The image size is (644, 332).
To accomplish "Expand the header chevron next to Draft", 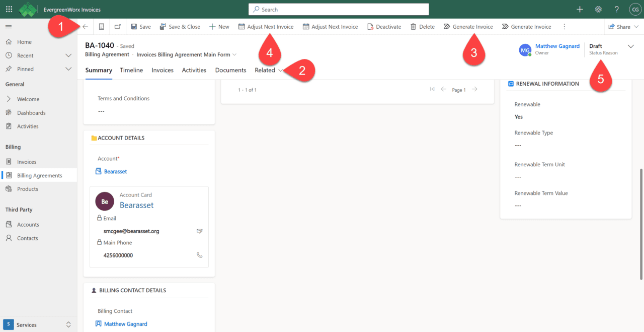I will click(631, 46).
